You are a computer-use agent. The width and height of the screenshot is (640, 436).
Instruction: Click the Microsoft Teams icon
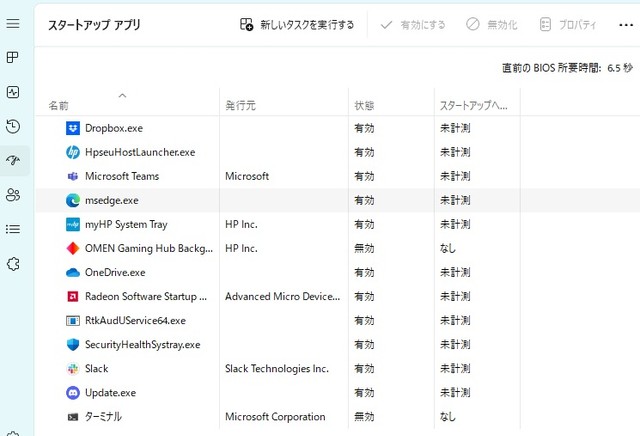point(73,176)
